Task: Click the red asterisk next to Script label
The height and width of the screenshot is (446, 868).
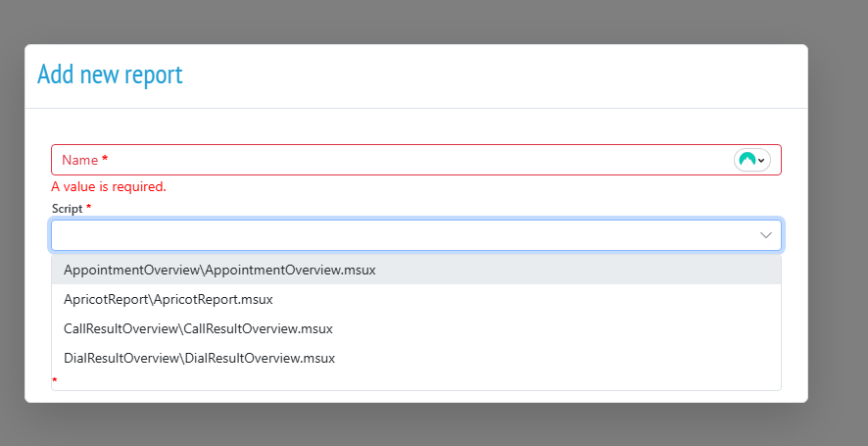Action: point(89,208)
